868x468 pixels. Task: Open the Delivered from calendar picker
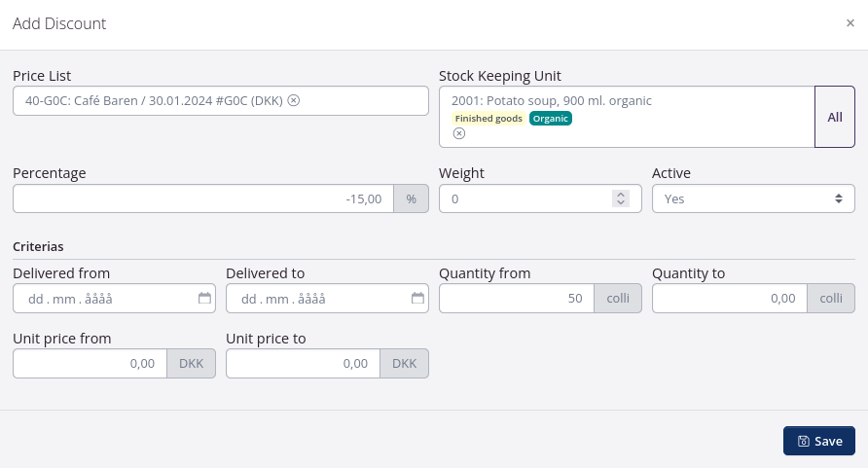tap(204, 299)
